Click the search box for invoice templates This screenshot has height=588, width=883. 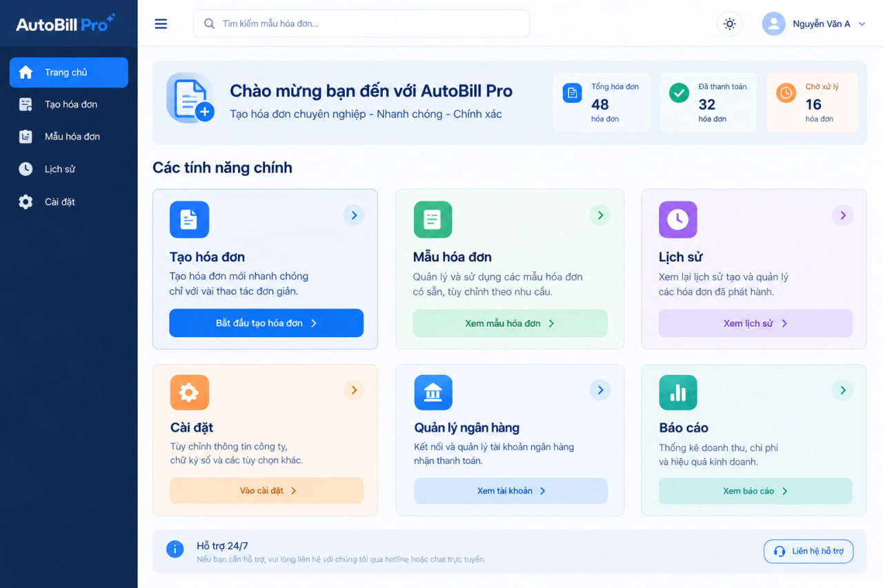(x=361, y=23)
